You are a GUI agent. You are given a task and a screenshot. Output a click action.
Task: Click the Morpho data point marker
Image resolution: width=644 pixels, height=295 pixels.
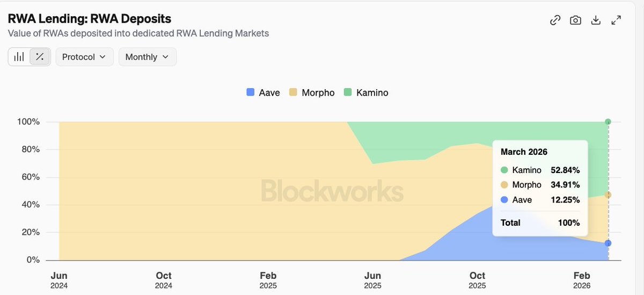[608, 195]
